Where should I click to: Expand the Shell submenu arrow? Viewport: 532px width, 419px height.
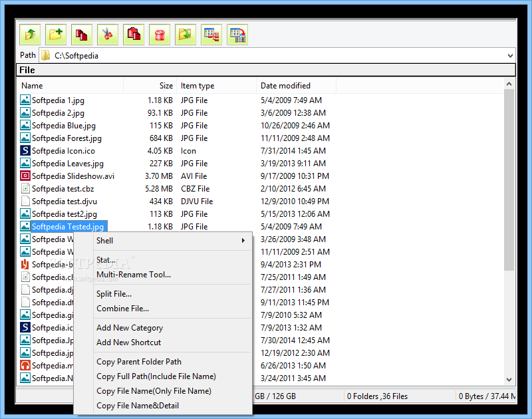[243, 241]
